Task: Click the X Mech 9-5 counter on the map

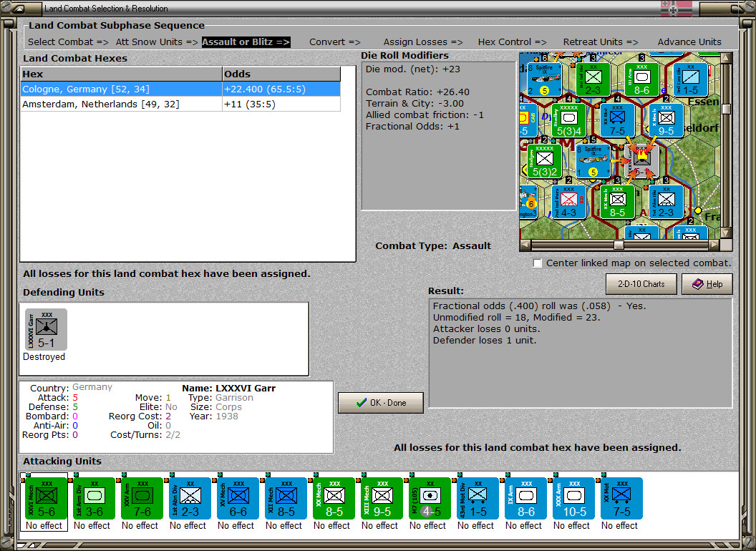Action: point(667,120)
